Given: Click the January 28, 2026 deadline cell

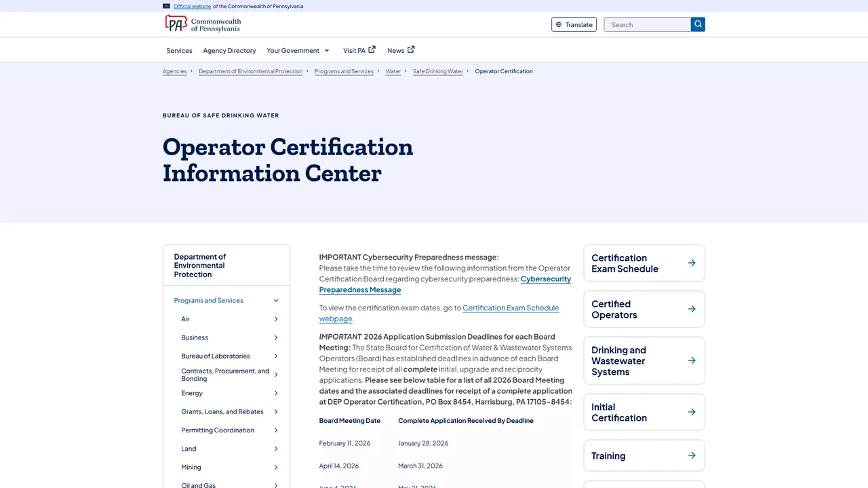Looking at the screenshot, I should tap(423, 443).
